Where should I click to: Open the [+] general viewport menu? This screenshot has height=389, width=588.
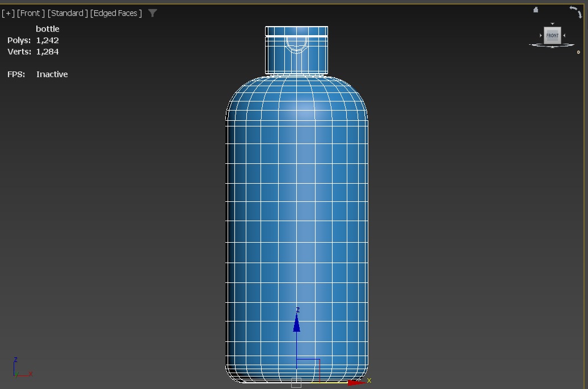point(8,13)
